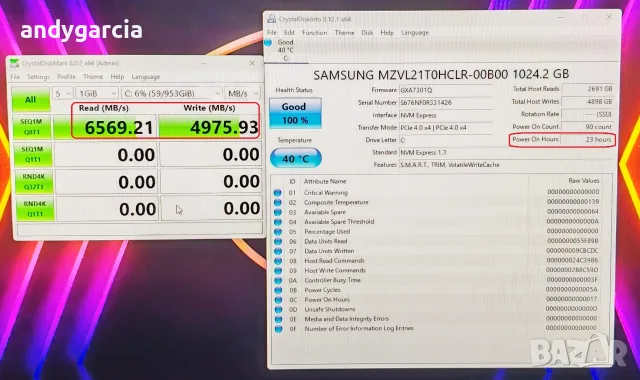Start the RND4K Q32T1 test
The height and width of the screenshot is (380, 640).
point(33,182)
